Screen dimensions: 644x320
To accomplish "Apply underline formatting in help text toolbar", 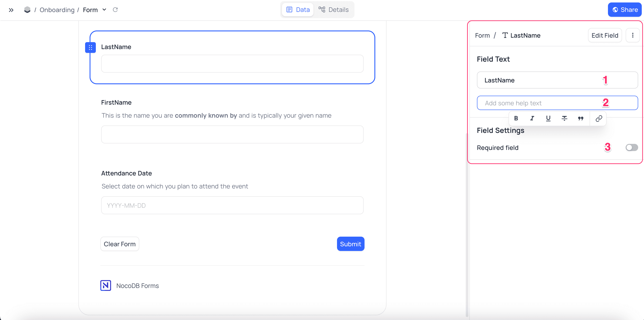I will click(548, 118).
